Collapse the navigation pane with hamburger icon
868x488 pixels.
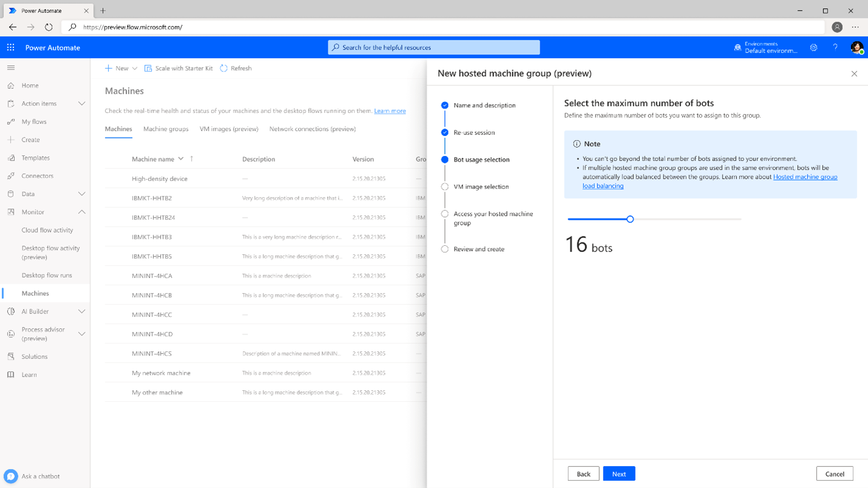click(x=10, y=67)
